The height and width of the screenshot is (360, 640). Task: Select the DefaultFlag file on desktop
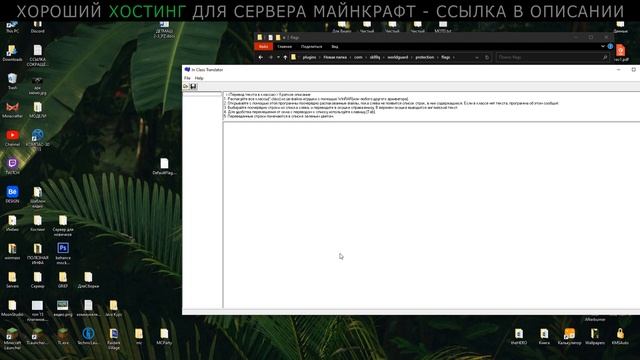click(x=164, y=166)
